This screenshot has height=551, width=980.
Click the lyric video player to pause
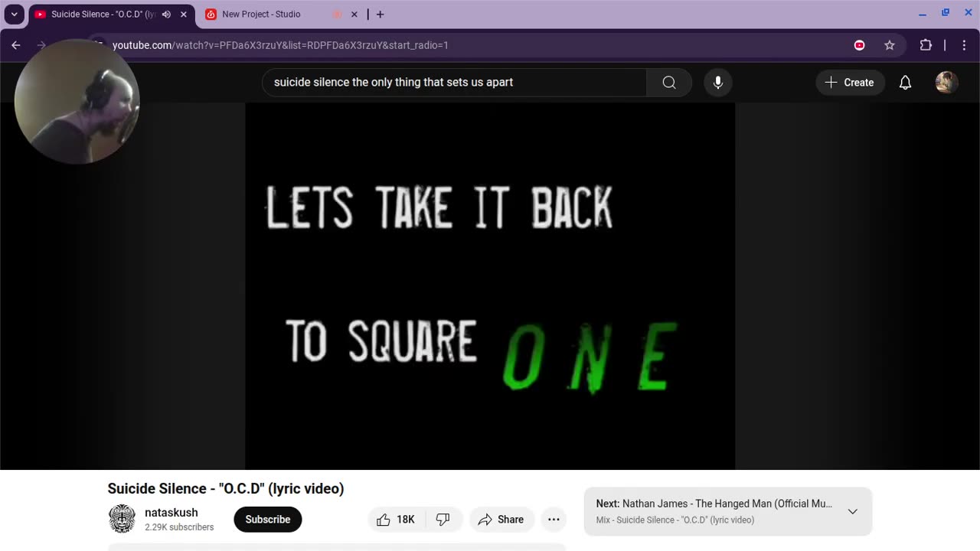point(490,285)
